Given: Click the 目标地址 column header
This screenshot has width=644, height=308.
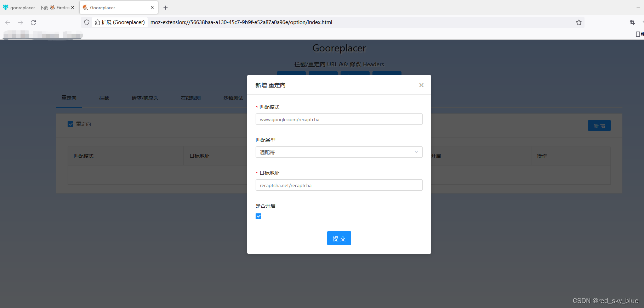Looking at the screenshot, I should point(200,156).
